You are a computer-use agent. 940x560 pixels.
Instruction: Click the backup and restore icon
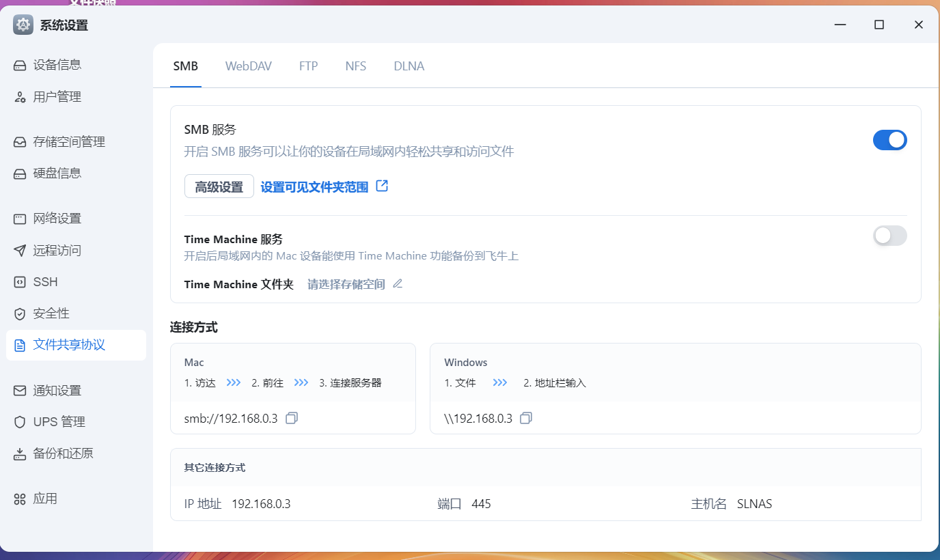pyautogui.click(x=20, y=453)
